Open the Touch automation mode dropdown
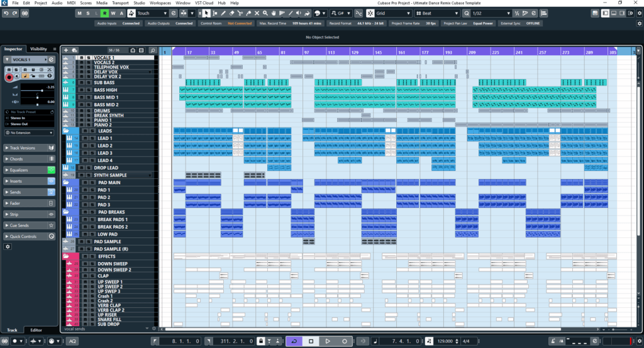 coord(152,13)
